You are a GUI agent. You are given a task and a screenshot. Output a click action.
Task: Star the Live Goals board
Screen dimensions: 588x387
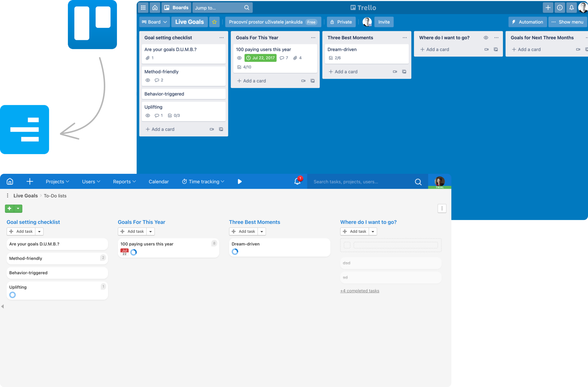pos(214,22)
